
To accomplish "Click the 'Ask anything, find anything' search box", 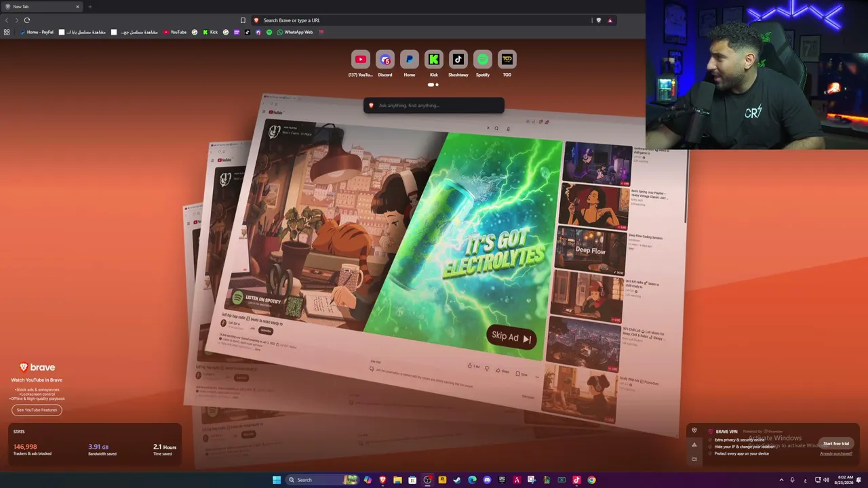I will (x=434, y=105).
